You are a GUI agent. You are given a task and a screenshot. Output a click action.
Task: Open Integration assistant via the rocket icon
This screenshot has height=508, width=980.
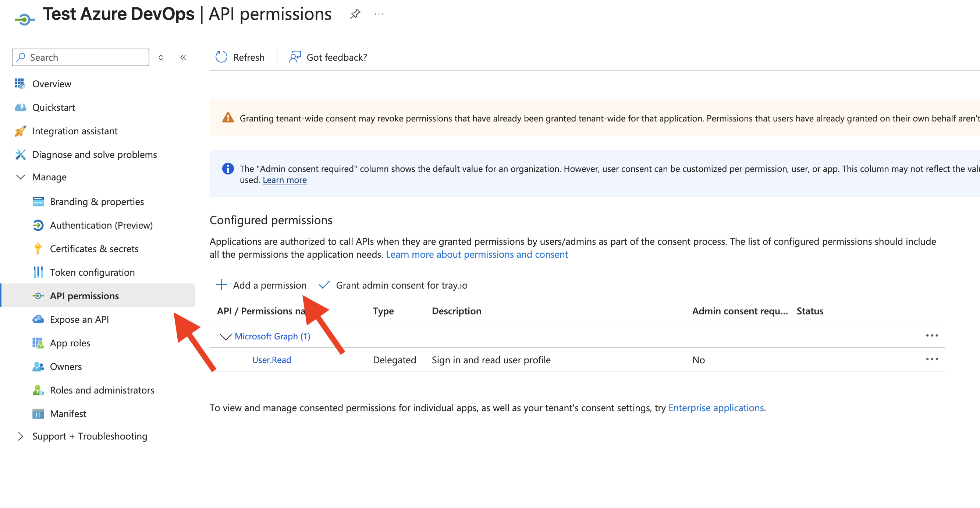[20, 131]
